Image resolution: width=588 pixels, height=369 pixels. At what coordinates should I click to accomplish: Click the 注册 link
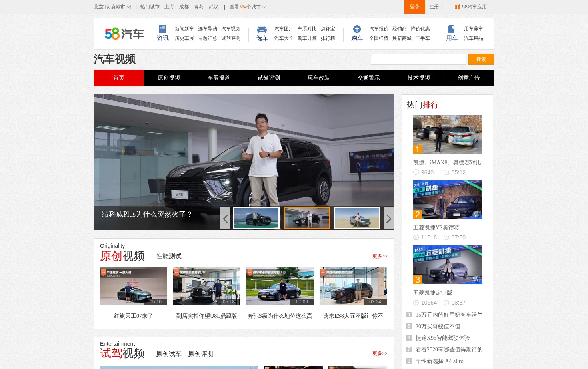pyautogui.click(x=434, y=7)
